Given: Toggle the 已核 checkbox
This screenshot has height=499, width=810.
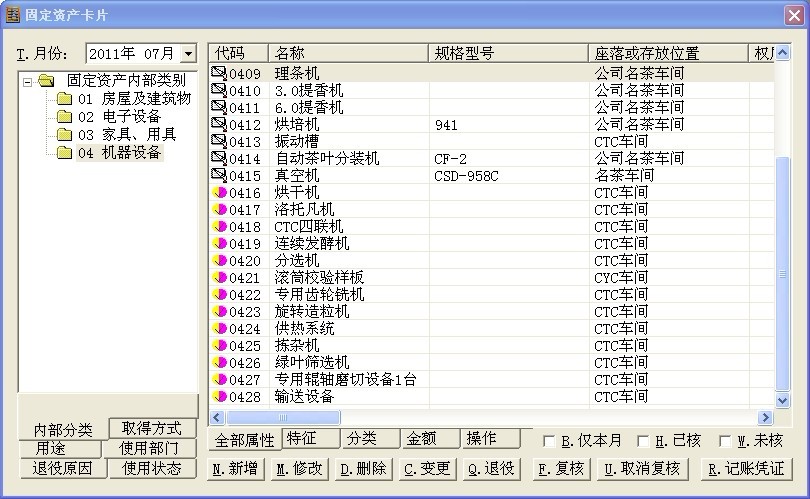Looking at the screenshot, I should [643, 441].
